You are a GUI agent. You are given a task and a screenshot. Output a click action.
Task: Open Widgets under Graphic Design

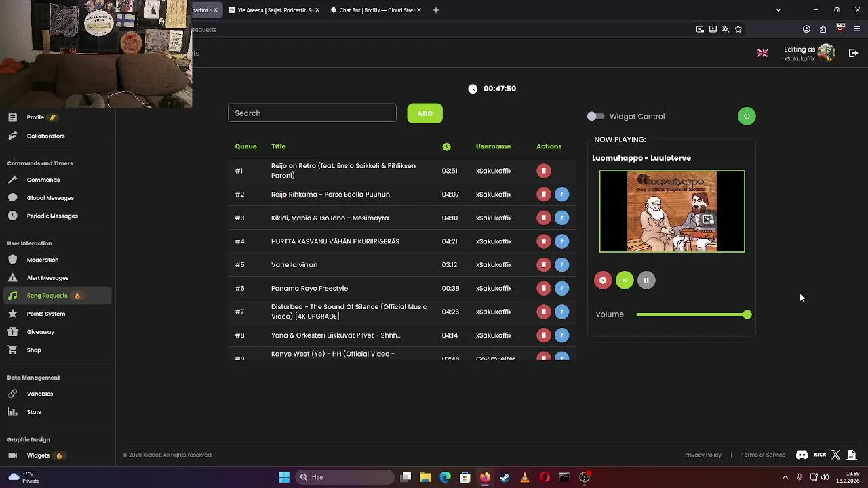click(x=38, y=455)
